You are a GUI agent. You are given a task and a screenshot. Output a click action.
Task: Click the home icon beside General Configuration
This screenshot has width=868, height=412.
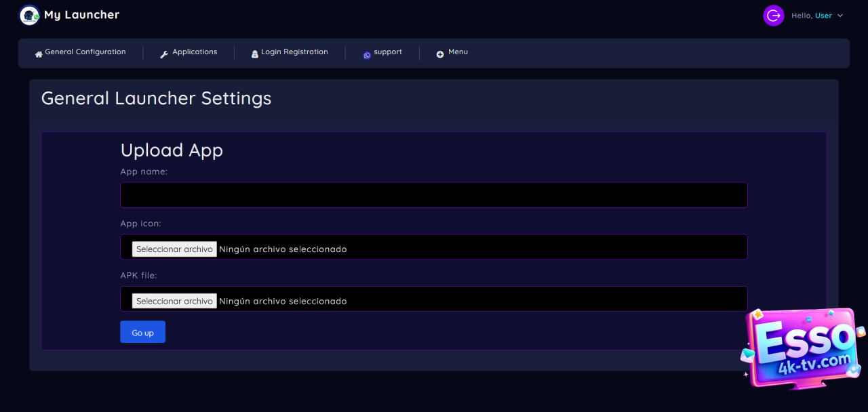pos(39,54)
